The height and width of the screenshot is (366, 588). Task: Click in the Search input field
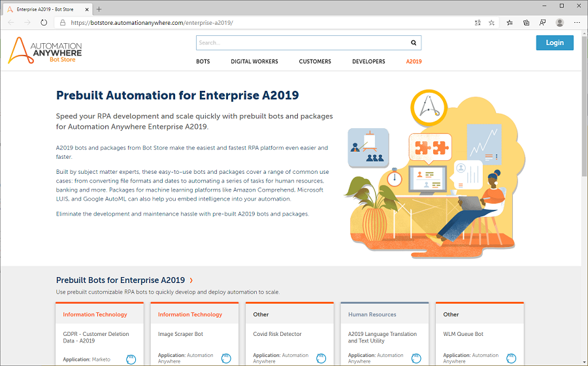pos(302,42)
